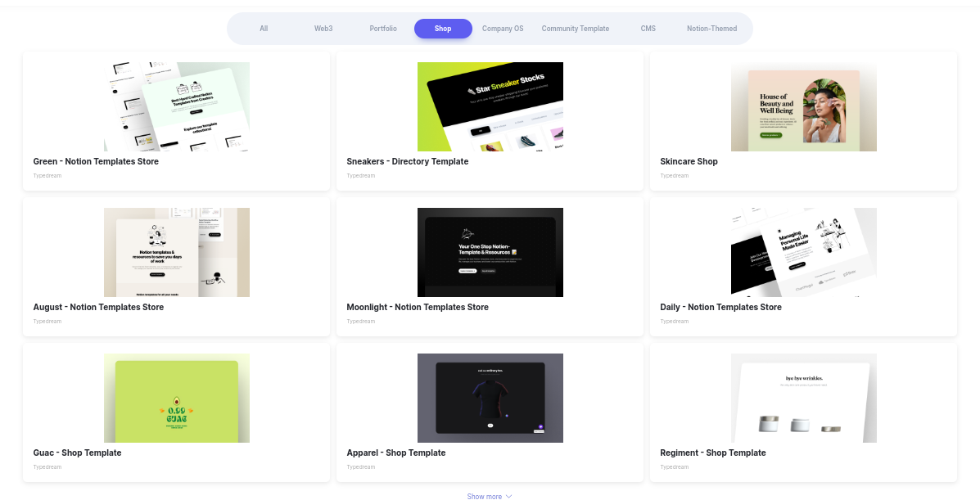Expand the list with Show more

[490, 496]
